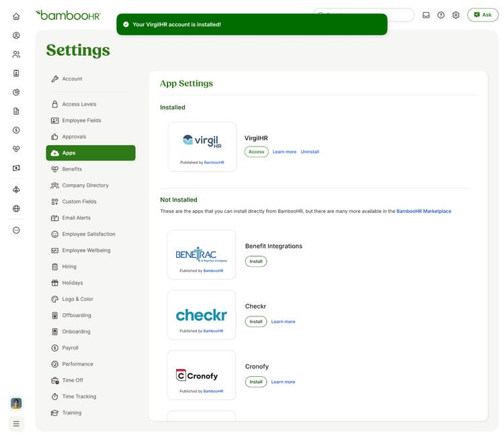
Task: Open Employee Fields settings
Action: pyautogui.click(x=91, y=120)
